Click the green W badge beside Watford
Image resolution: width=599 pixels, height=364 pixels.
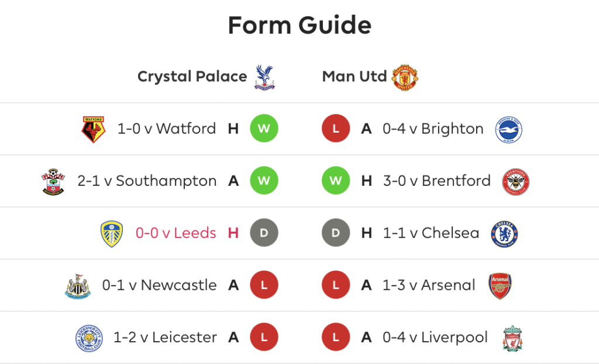point(264,128)
